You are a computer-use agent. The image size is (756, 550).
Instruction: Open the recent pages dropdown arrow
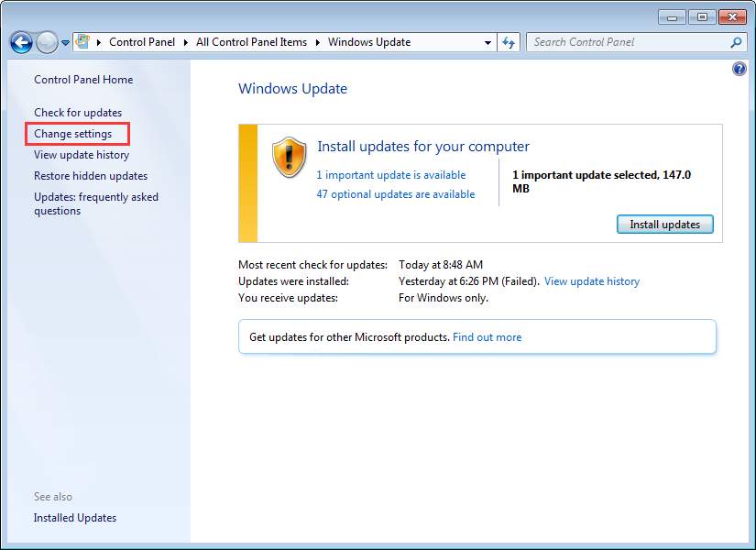click(x=65, y=43)
